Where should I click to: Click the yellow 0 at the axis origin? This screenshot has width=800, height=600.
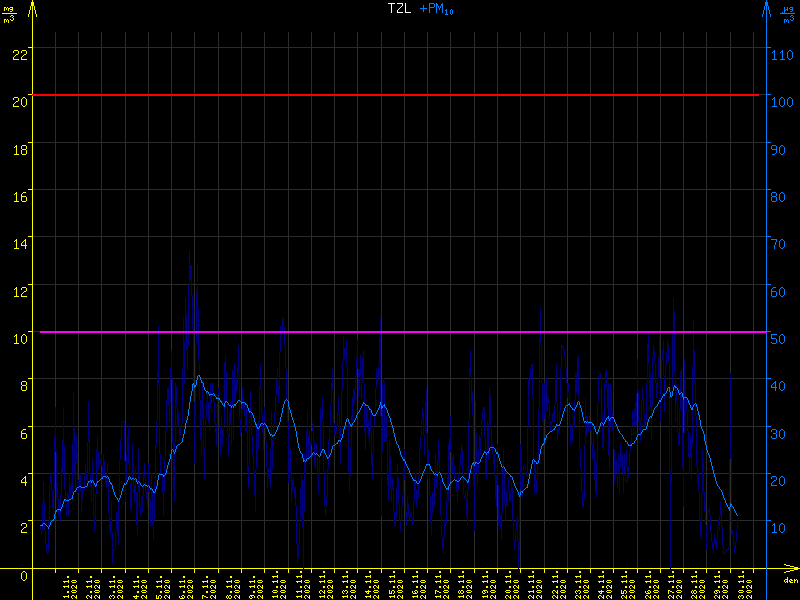coord(23,576)
